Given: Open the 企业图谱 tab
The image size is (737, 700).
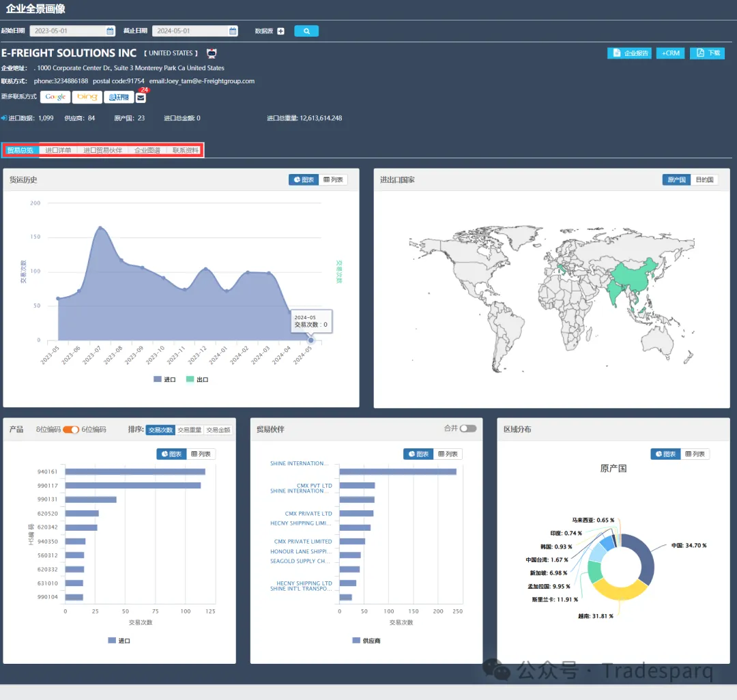Looking at the screenshot, I should 147,150.
